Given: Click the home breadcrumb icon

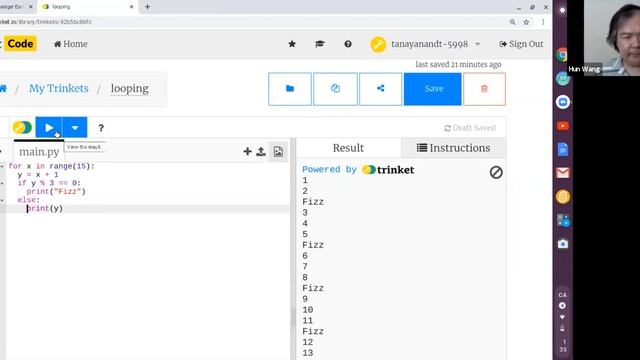Looking at the screenshot, I should coord(3,89).
